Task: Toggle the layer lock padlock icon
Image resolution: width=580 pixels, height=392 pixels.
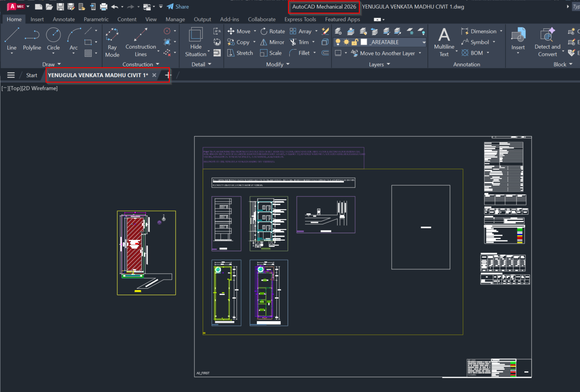Action: pos(355,42)
